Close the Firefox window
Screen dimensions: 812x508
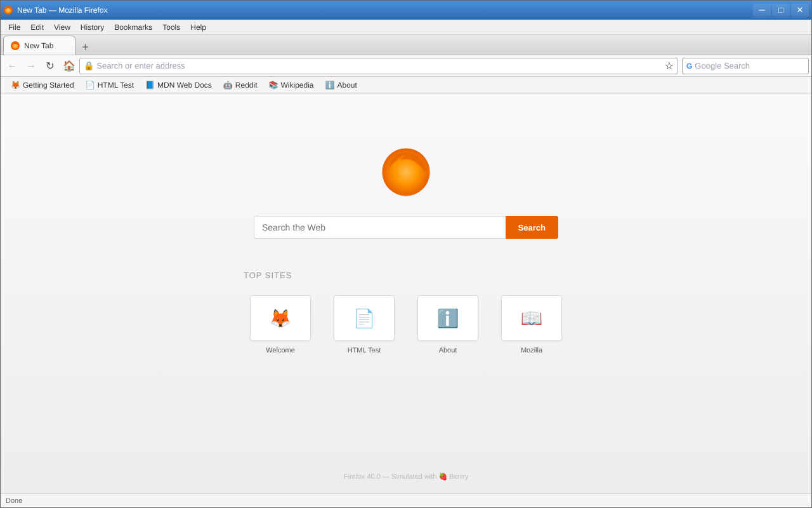click(x=800, y=10)
